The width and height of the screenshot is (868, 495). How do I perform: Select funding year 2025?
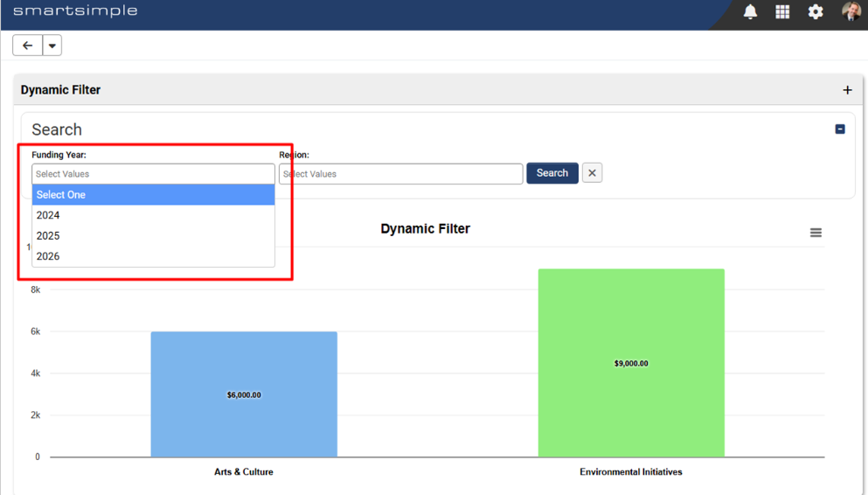click(153, 236)
